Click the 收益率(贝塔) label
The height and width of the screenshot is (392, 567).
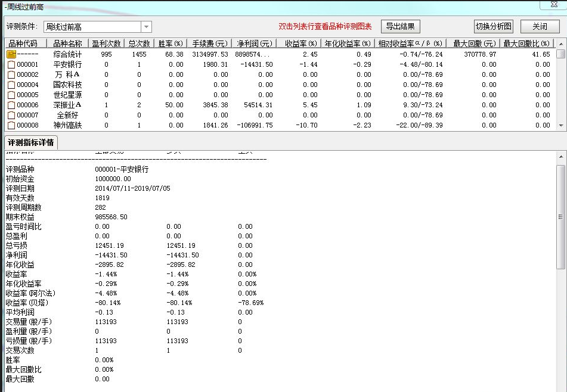click(27, 303)
